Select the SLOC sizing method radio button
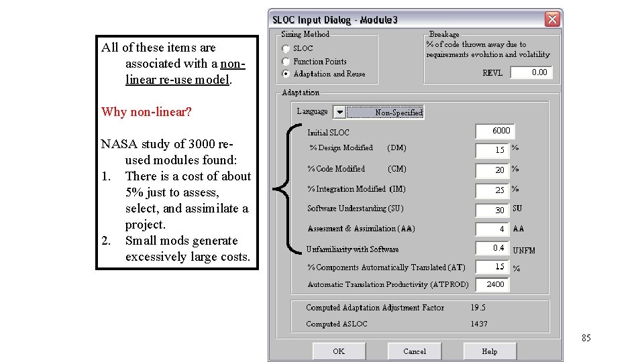The image size is (644, 362). coord(286,49)
